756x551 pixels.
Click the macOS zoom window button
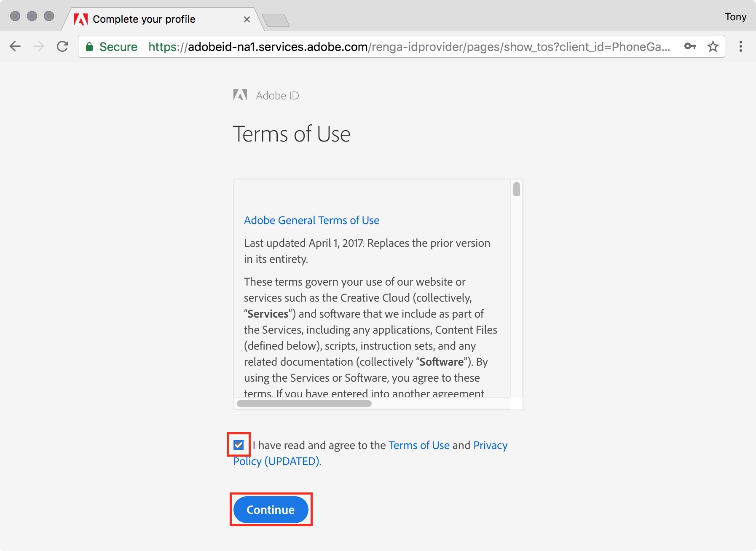pyautogui.click(x=49, y=16)
